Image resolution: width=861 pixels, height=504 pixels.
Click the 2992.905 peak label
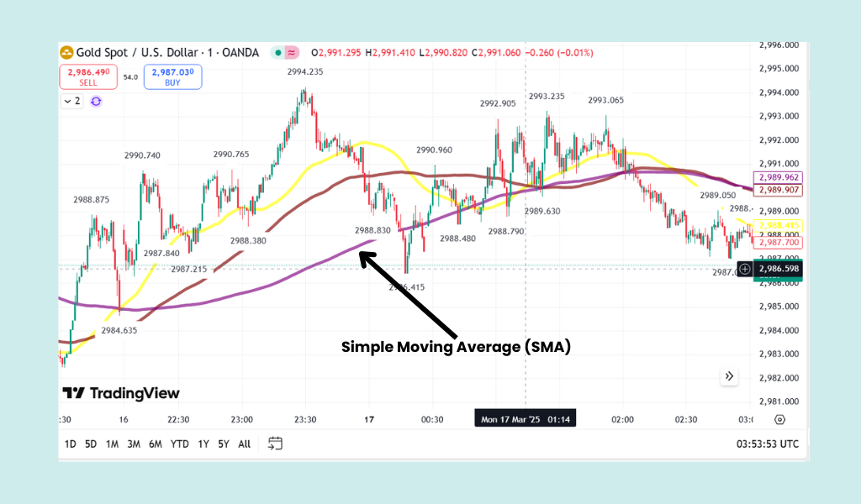pos(498,103)
